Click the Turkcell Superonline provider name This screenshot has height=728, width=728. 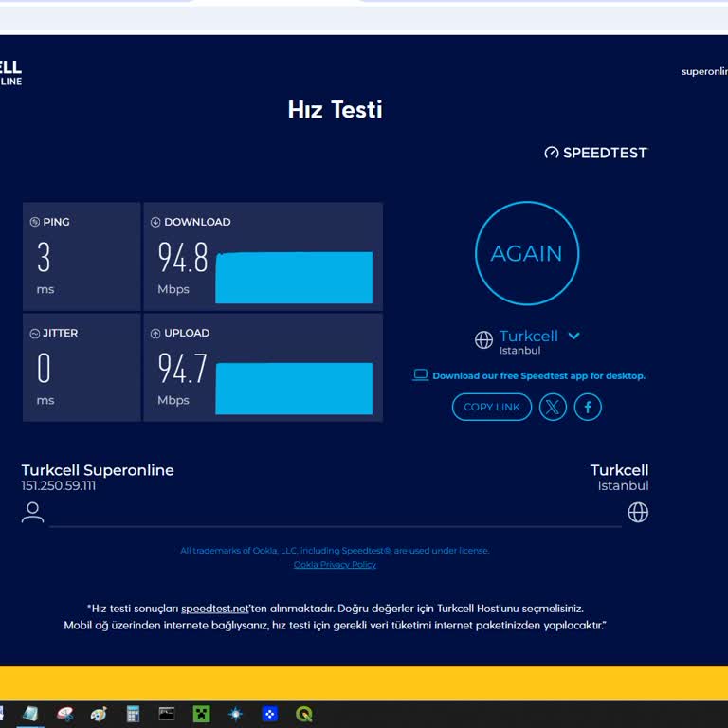point(98,470)
